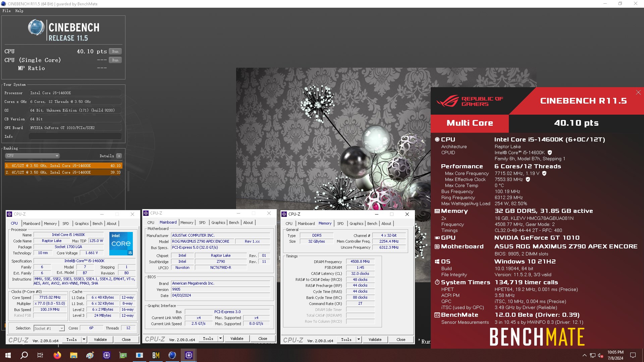Image resolution: width=644 pixels, height=362 pixels.
Task: Open Task View from the taskbar
Action: click(40, 355)
